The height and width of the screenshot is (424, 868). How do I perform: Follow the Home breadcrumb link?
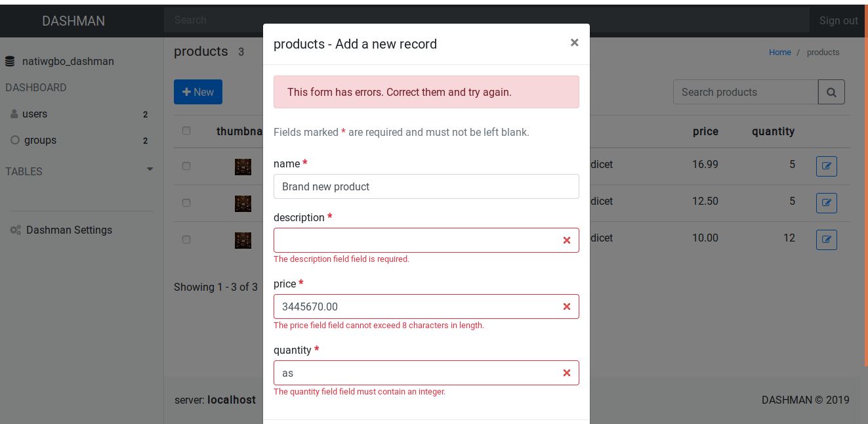(779, 53)
